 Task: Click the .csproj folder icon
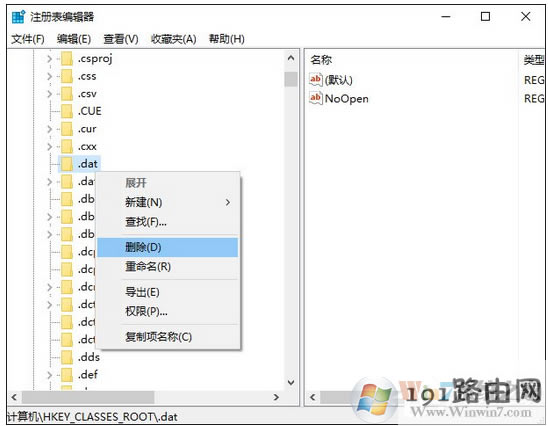point(66,58)
